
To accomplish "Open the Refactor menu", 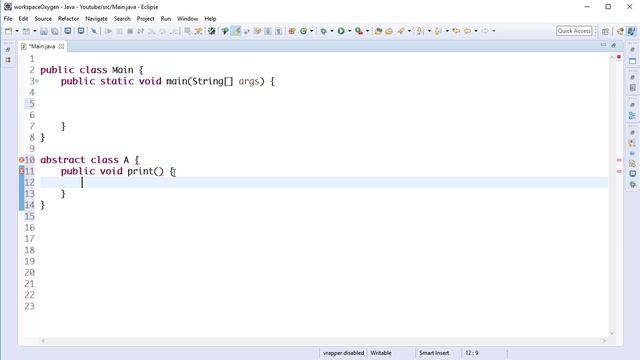I will pos(68,19).
